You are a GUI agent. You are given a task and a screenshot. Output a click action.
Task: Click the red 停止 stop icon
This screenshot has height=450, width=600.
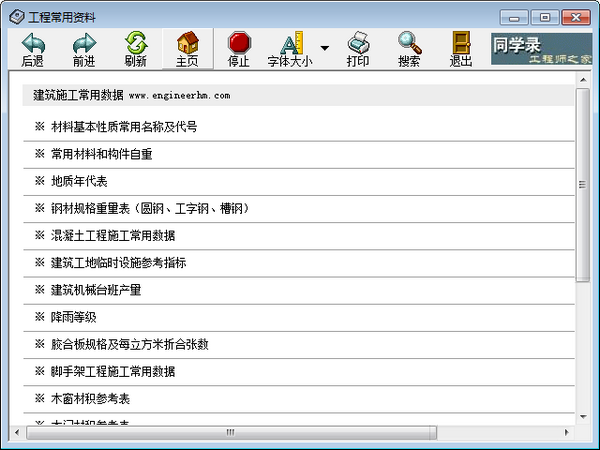pyautogui.click(x=239, y=43)
